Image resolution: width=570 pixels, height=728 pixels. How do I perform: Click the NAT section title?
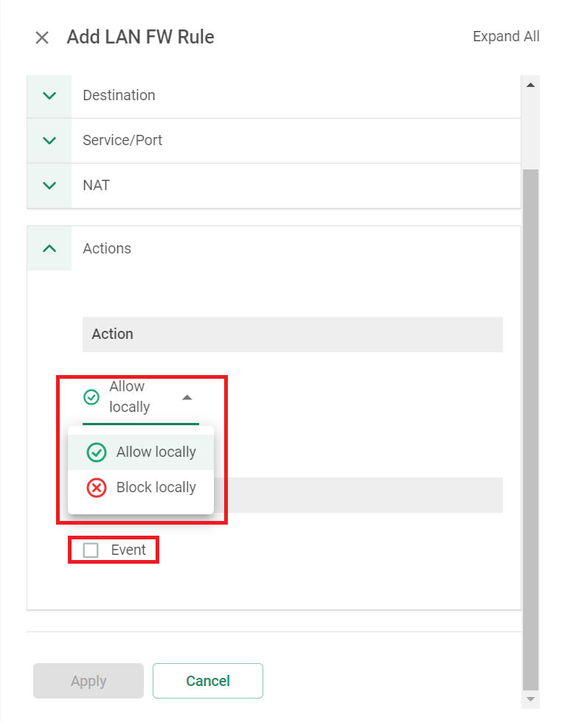[x=96, y=185]
